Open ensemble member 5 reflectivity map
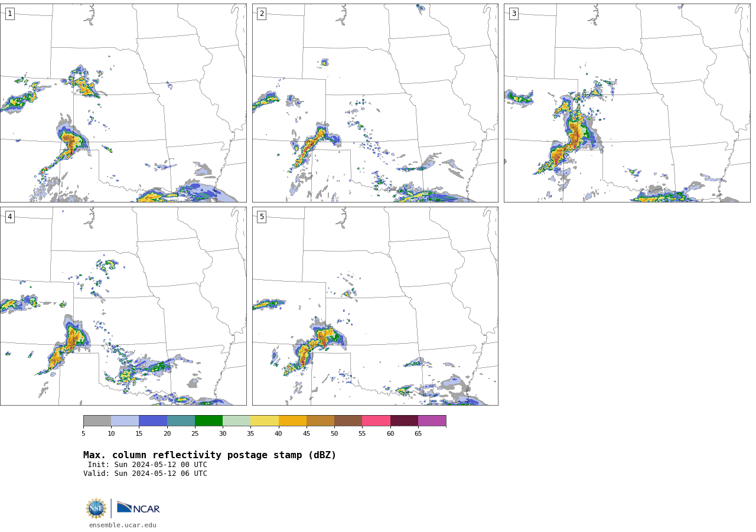 coord(375,306)
